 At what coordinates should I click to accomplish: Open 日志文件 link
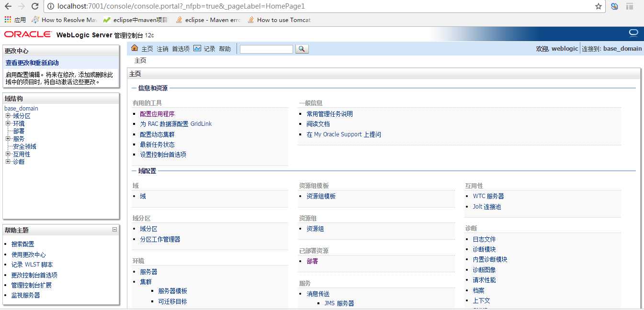484,239
